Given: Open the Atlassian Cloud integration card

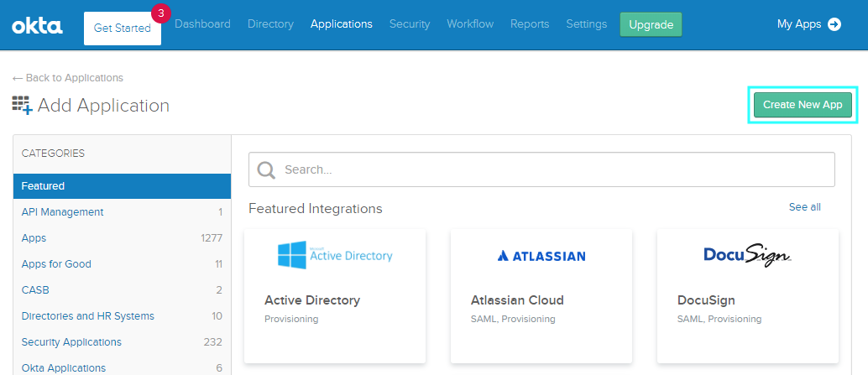Looking at the screenshot, I should (541, 296).
